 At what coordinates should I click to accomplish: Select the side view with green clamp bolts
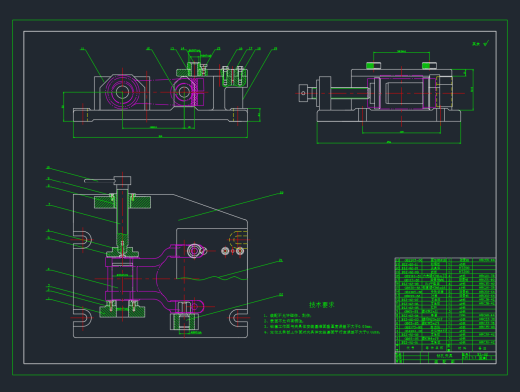coord(386,97)
